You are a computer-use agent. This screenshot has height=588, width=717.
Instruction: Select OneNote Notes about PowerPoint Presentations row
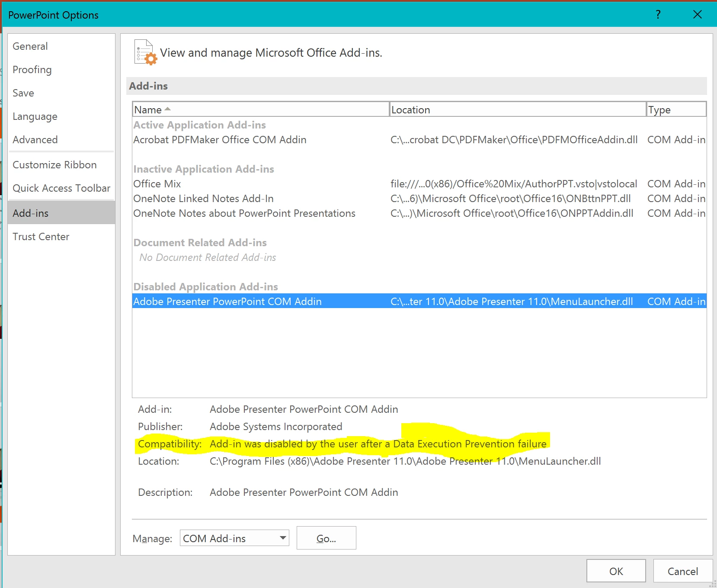pos(419,213)
